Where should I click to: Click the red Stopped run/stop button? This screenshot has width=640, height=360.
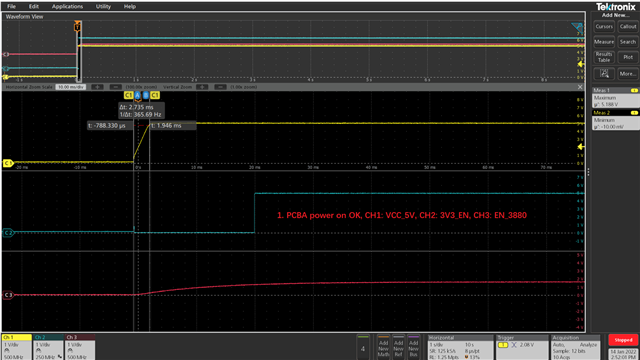click(x=623, y=340)
